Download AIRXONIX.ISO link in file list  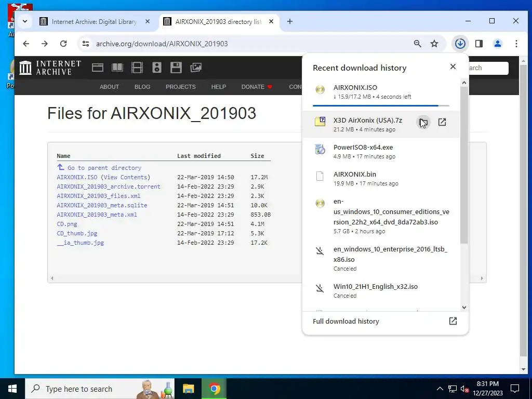(77, 177)
